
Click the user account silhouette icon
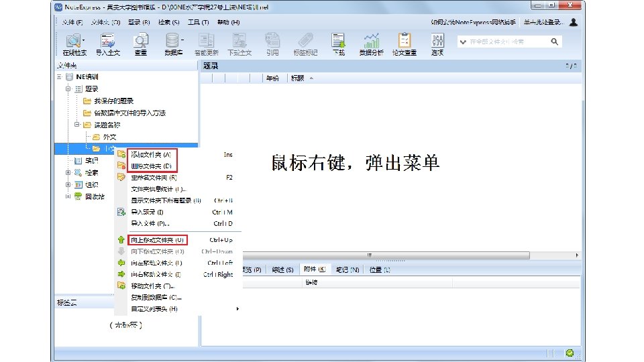[x=574, y=22]
